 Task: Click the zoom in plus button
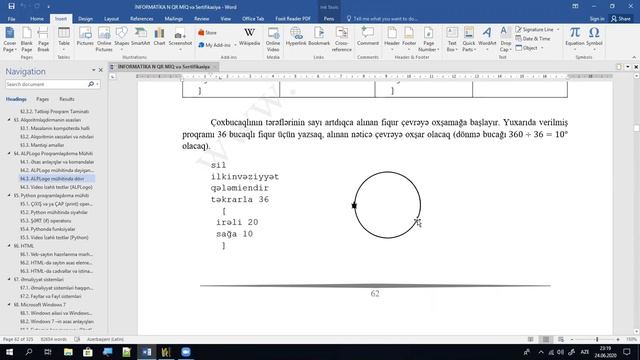point(618,339)
